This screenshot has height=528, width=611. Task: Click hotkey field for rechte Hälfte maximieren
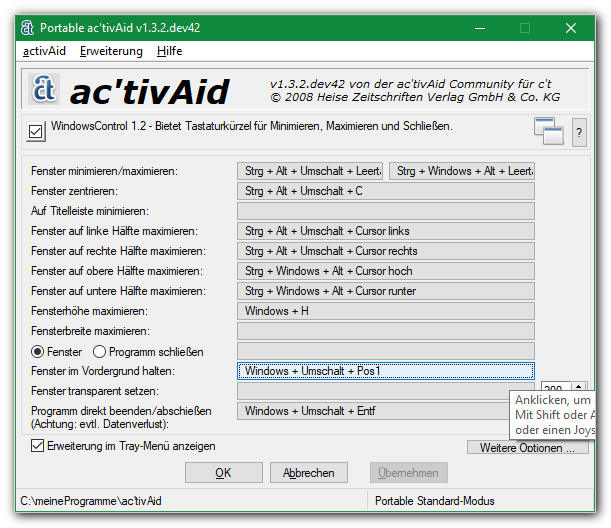pyautogui.click(x=386, y=251)
